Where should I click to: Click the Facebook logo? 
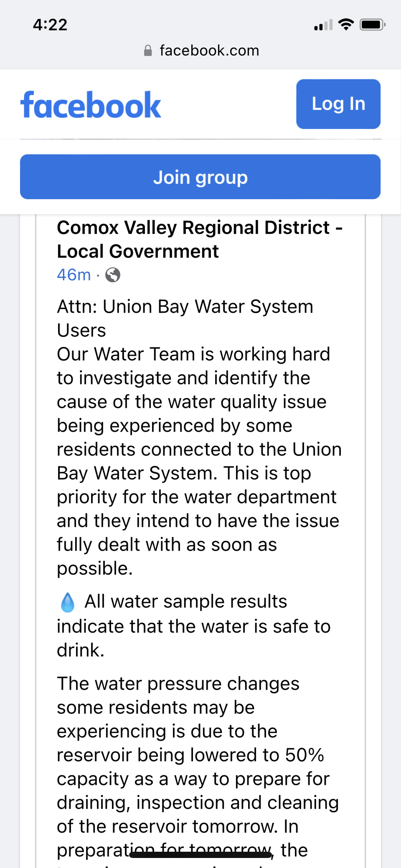(91, 105)
